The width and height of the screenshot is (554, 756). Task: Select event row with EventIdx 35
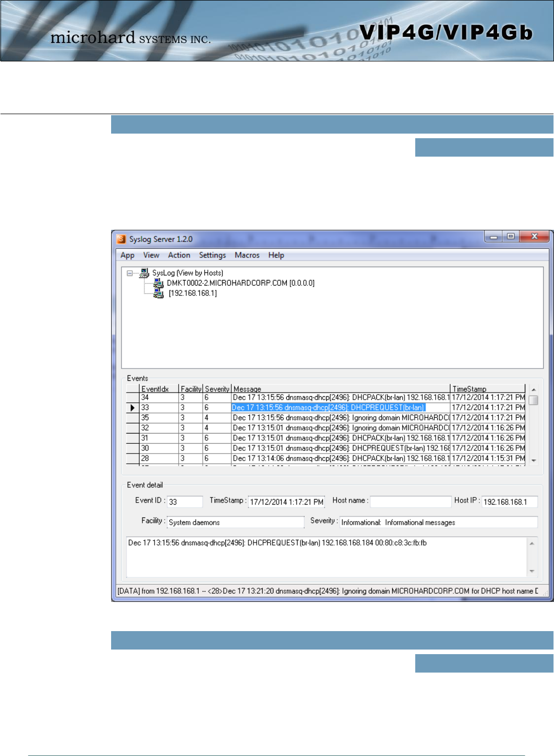click(x=326, y=418)
